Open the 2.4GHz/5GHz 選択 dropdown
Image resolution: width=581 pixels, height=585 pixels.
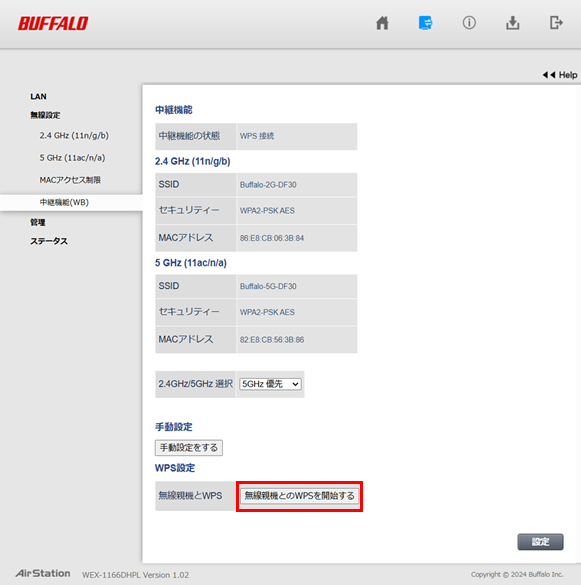(270, 384)
